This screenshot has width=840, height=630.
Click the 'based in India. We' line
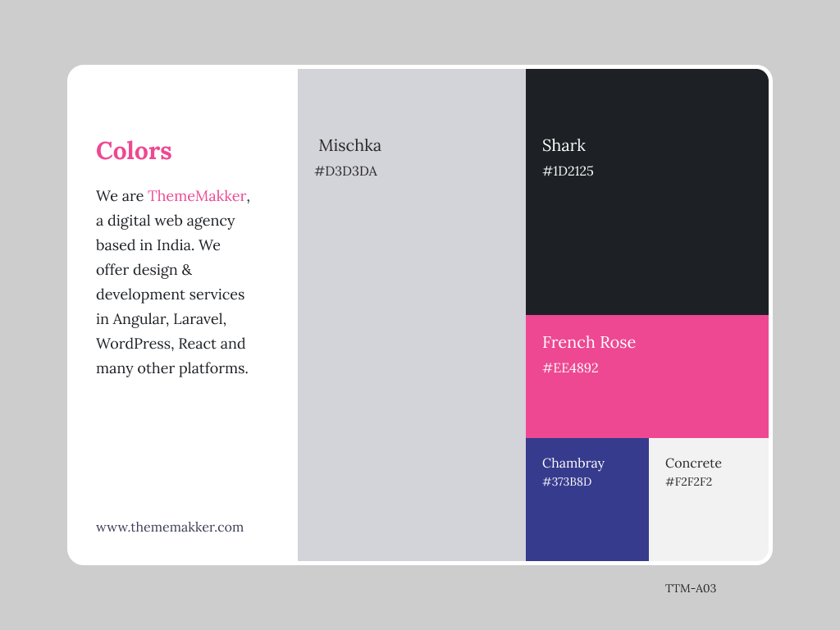point(158,245)
